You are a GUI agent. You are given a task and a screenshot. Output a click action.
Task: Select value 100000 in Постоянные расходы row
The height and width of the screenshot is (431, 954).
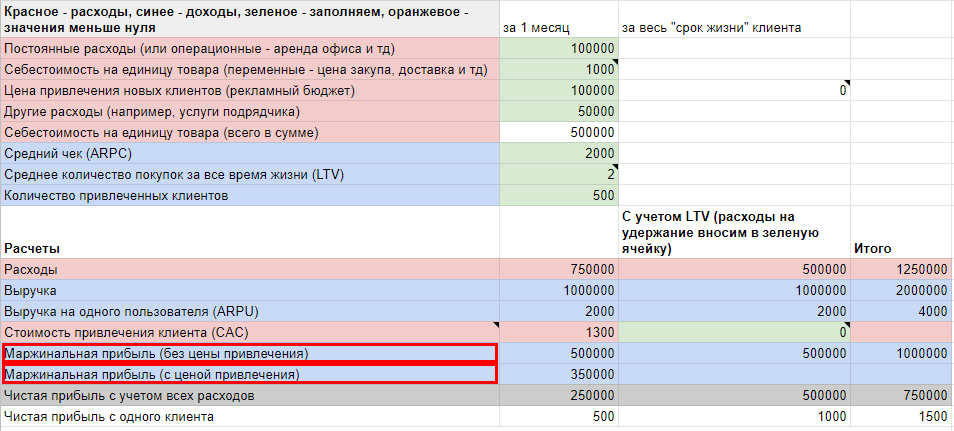pos(559,48)
